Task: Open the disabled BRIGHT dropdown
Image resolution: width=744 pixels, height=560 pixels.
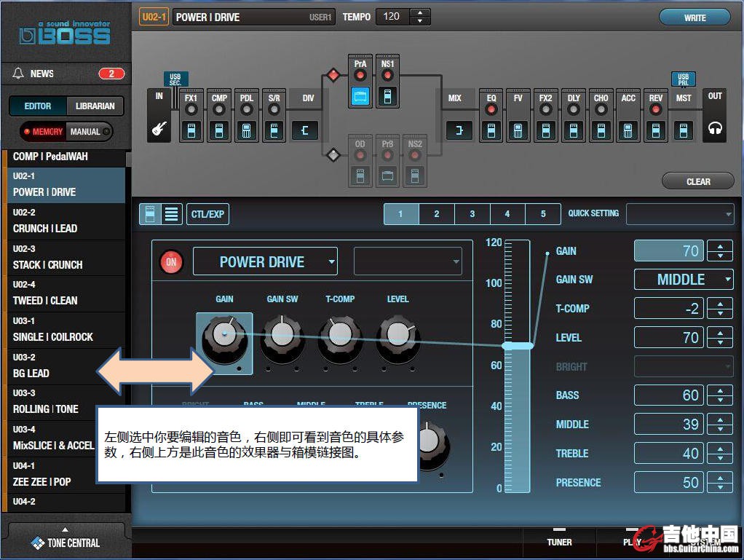Action: pyautogui.click(x=684, y=366)
